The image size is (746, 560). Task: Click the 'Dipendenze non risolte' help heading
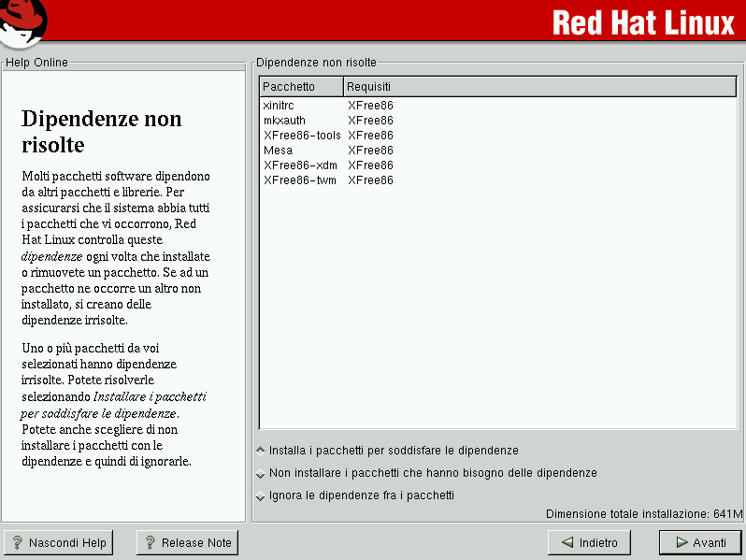pyautogui.click(x=101, y=132)
